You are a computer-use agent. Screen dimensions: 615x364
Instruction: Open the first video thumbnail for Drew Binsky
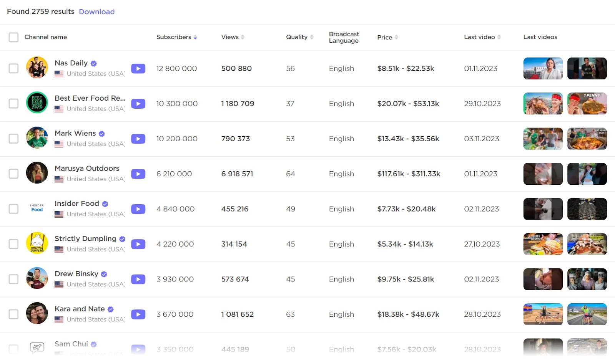(543, 279)
